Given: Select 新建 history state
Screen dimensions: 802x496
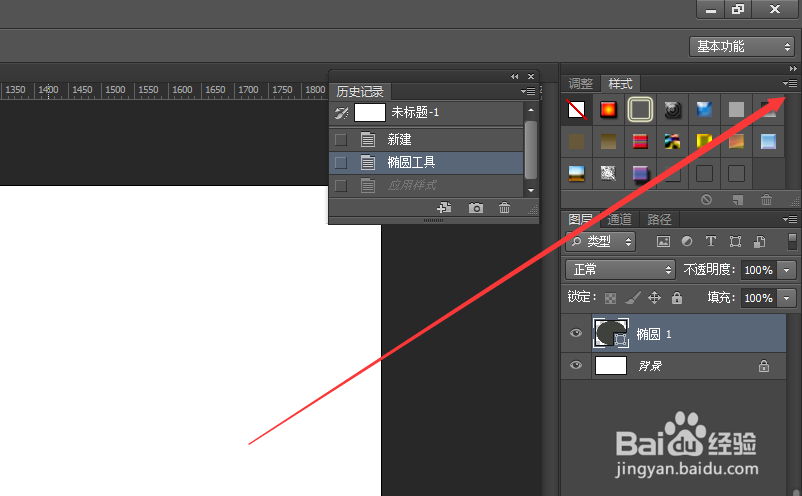Looking at the screenshot, I should point(426,140).
